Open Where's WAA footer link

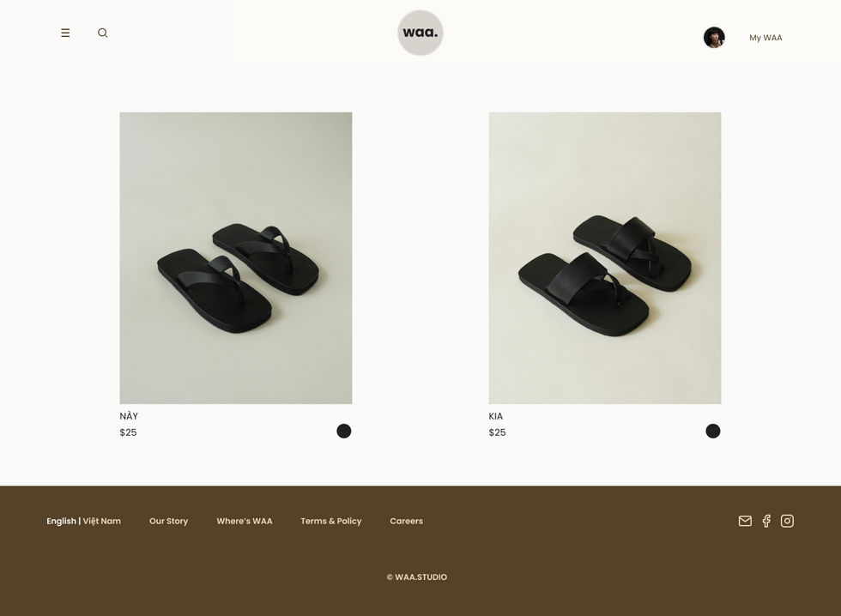(x=245, y=521)
